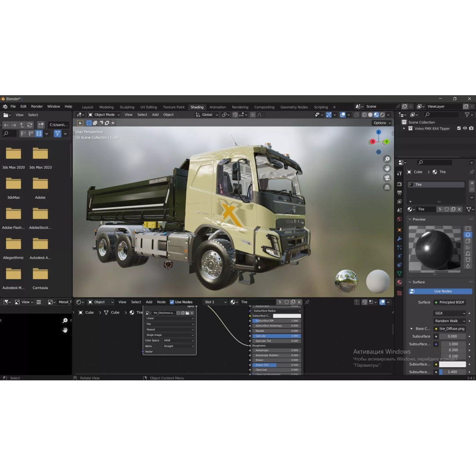
Task: Switch file browser to thumbnail display mode
Action: coord(39,134)
